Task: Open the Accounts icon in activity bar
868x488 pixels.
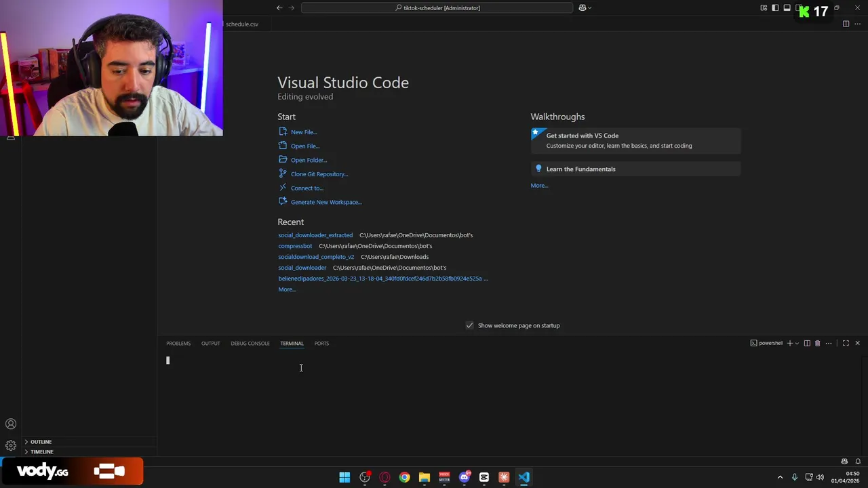Action: coord(11,424)
